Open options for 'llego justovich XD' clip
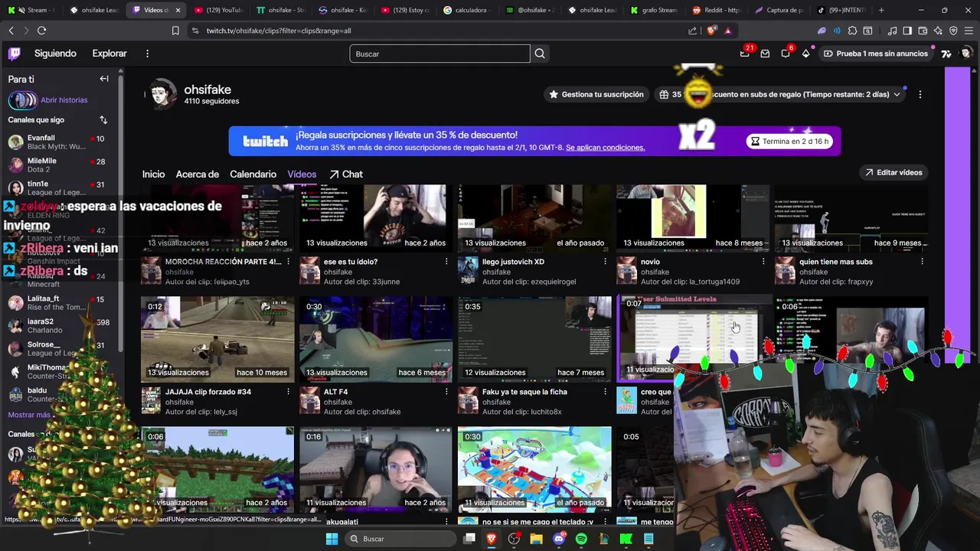Image resolution: width=980 pixels, height=551 pixels. click(x=606, y=262)
